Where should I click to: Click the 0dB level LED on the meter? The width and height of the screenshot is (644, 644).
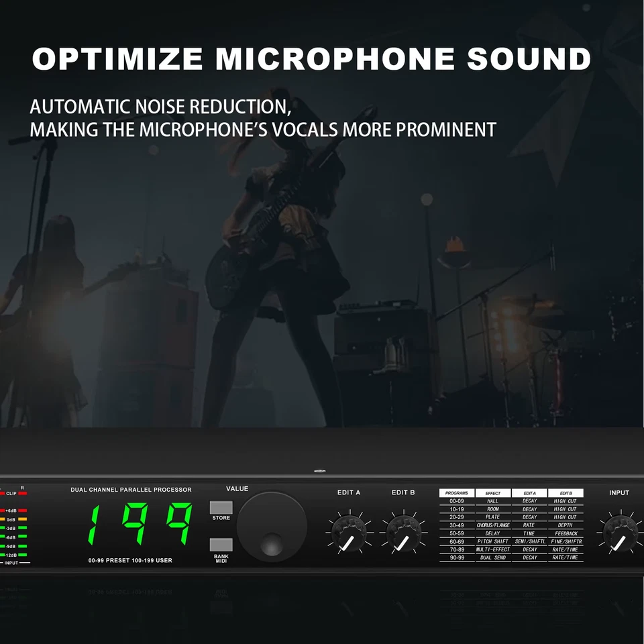22,519
